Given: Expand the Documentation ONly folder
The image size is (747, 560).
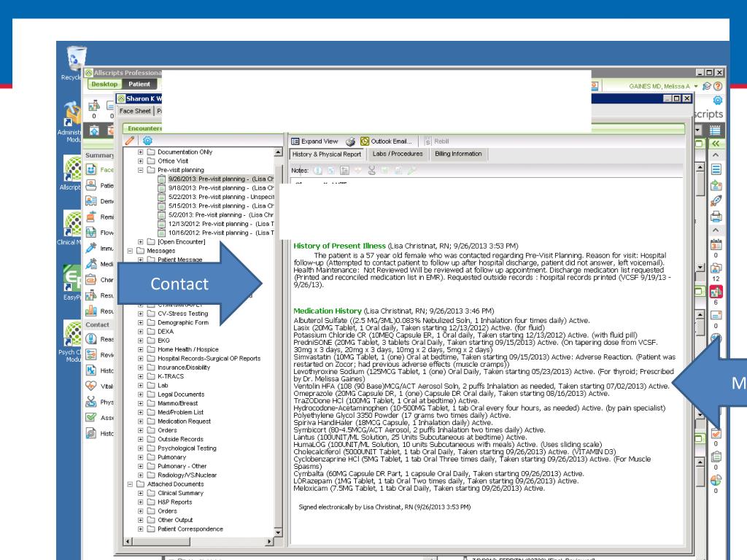Looking at the screenshot, I should pyautogui.click(x=141, y=152).
